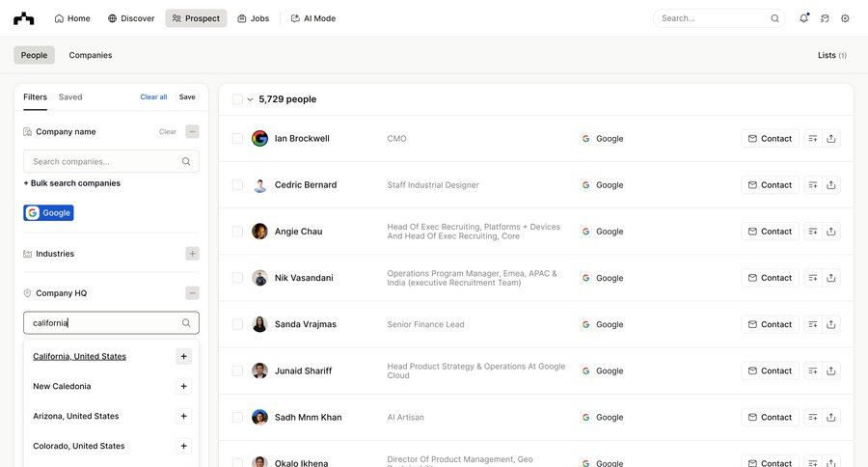Image resolution: width=868 pixels, height=467 pixels.
Task: Click the magnifier in Search companies field
Action: pos(186,161)
